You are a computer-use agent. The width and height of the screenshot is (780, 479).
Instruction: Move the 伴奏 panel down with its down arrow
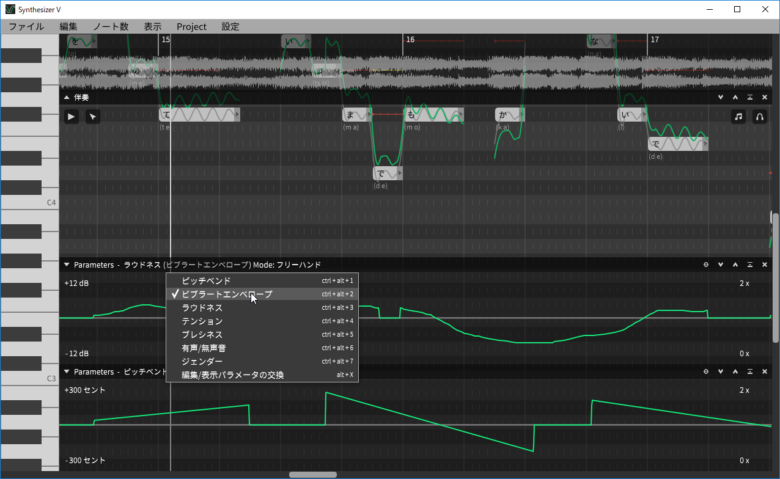click(720, 97)
